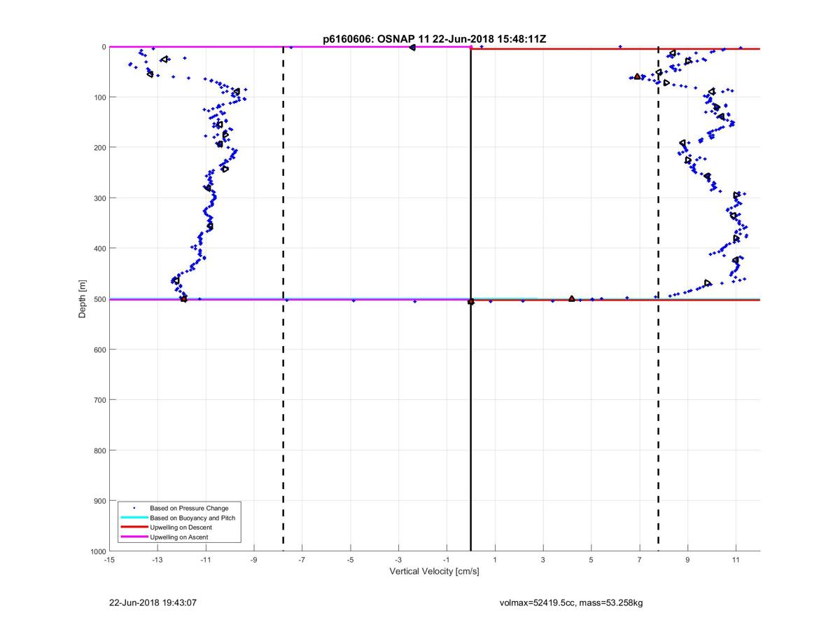The width and height of the screenshot is (840, 620).
Task: Click legend entry 'Upwelling on Ascent'
Action: click(x=179, y=537)
